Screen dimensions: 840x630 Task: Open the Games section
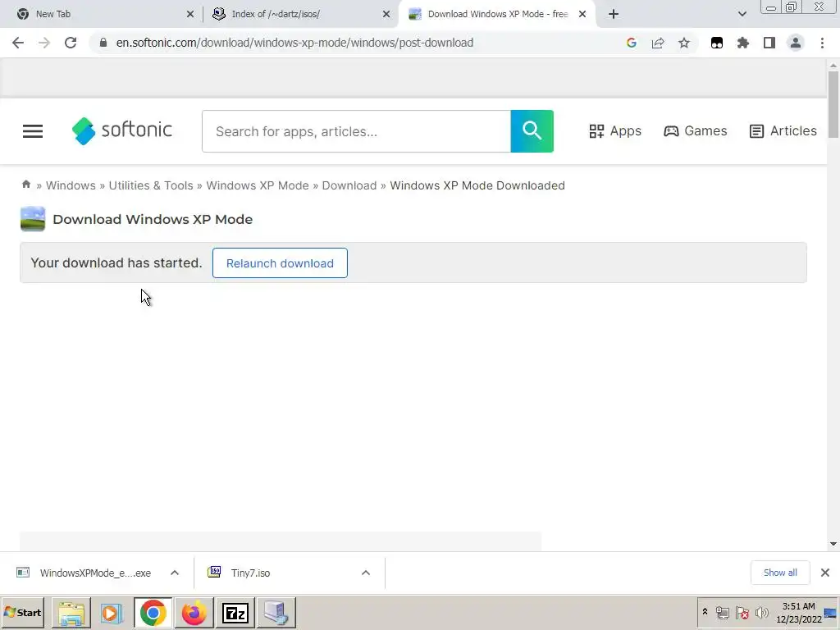(696, 131)
